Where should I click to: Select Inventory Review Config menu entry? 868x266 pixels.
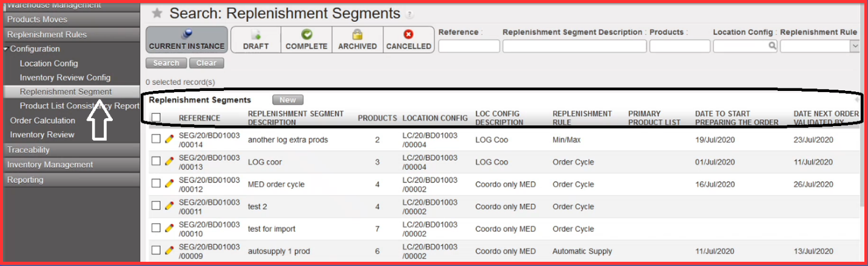pos(65,78)
